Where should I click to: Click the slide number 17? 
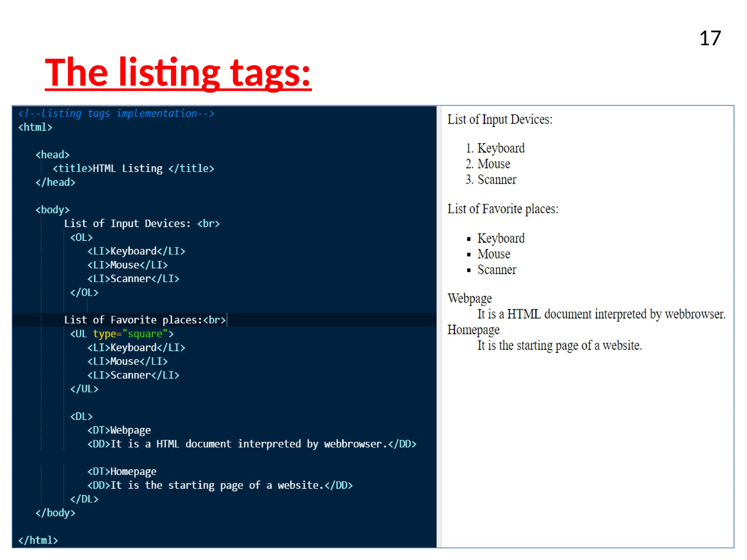[710, 38]
